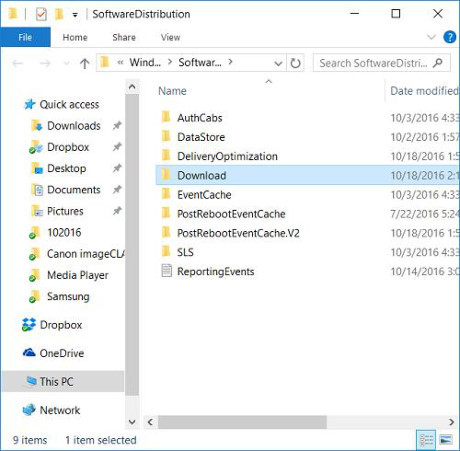Select the DataStore folder icon

166,137
